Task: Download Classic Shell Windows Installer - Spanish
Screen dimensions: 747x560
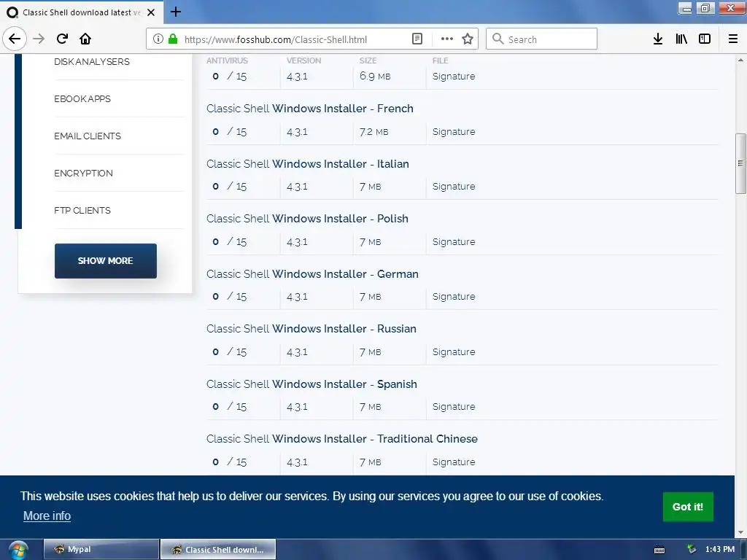Action: pos(311,384)
